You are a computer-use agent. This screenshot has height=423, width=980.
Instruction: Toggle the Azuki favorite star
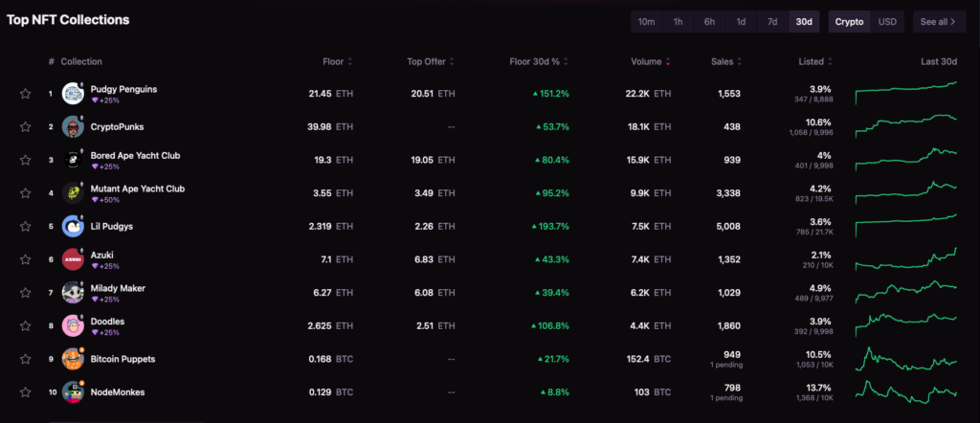[25, 259]
